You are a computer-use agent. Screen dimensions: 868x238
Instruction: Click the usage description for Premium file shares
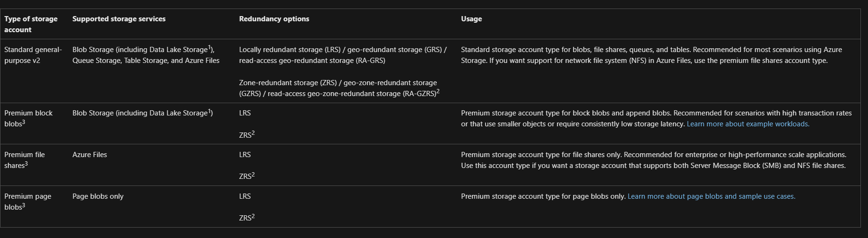coord(653,160)
